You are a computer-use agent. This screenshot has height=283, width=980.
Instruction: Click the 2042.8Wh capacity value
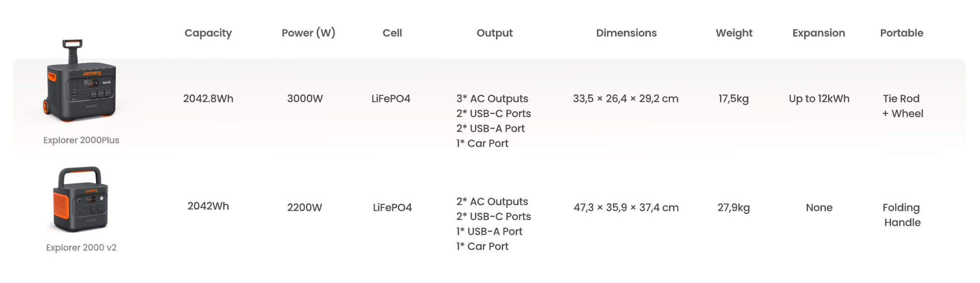[208, 98]
